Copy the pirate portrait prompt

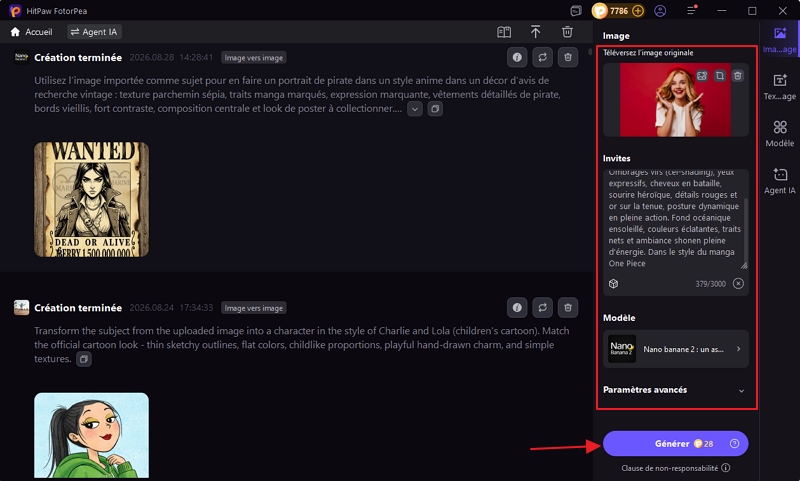(435, 109)
